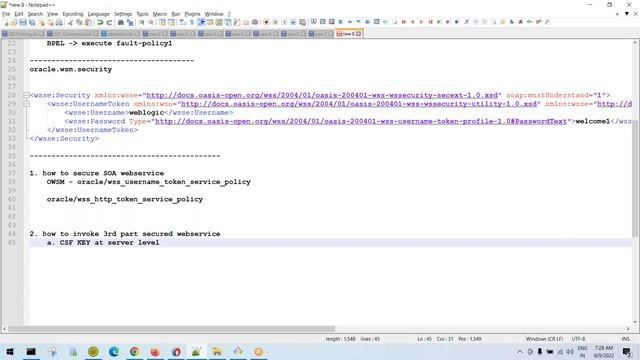Click the scroll right arrow

tap(628, 329)
